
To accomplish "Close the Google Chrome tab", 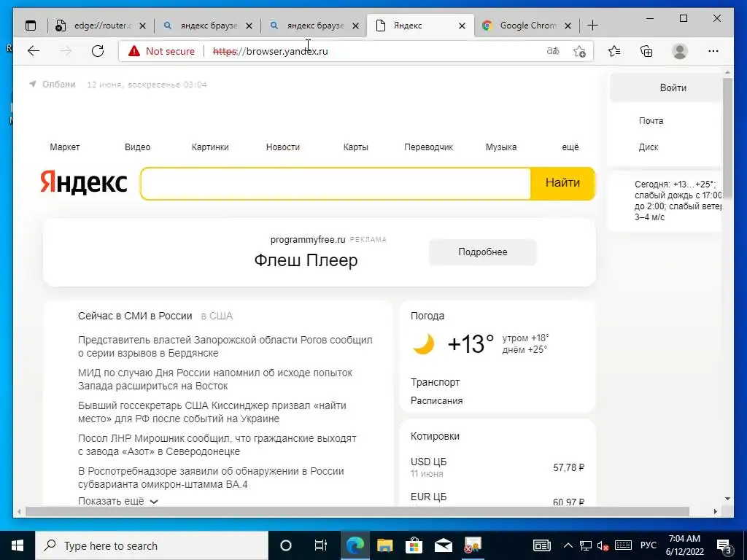I will [568, 26].
